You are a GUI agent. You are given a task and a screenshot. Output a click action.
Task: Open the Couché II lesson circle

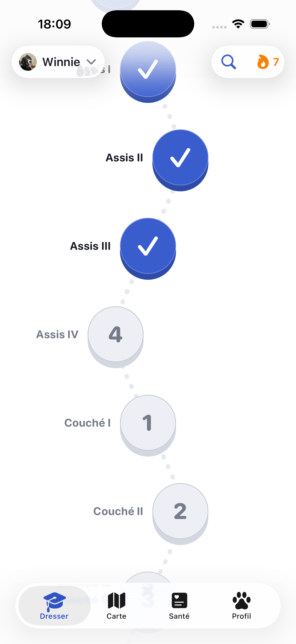[x=180, y=514]
